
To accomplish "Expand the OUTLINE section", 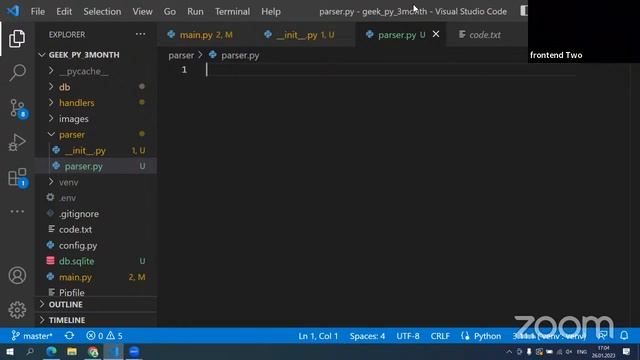I will pos(65,304).
